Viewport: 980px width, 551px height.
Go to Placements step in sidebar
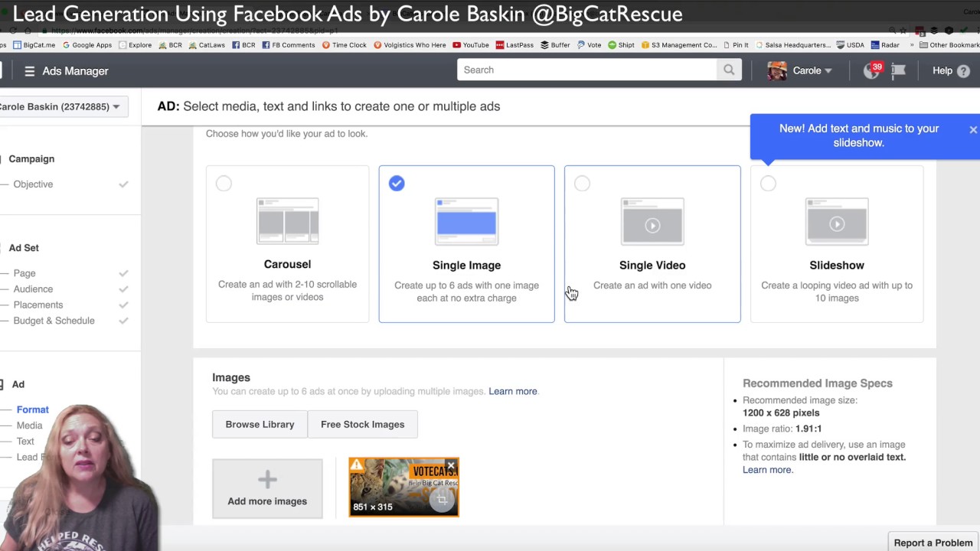pos(38,305)
